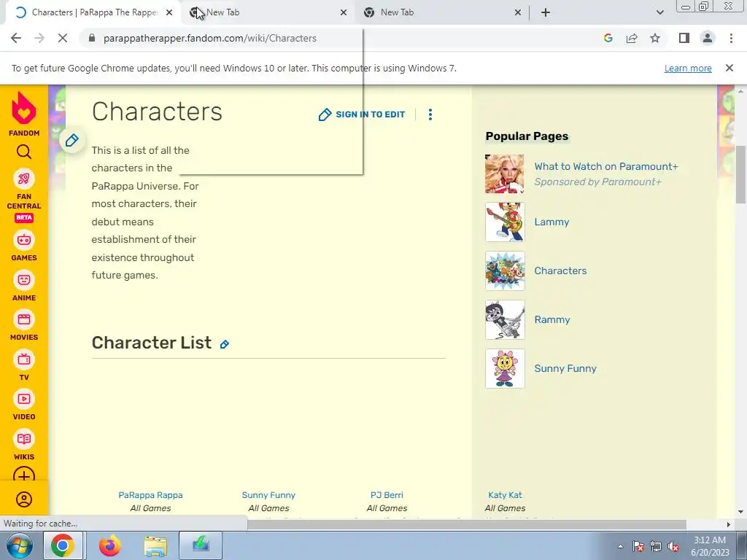
Task: Open PJ Berri character link
Action: pyautogui.click(x=387, y=495)
